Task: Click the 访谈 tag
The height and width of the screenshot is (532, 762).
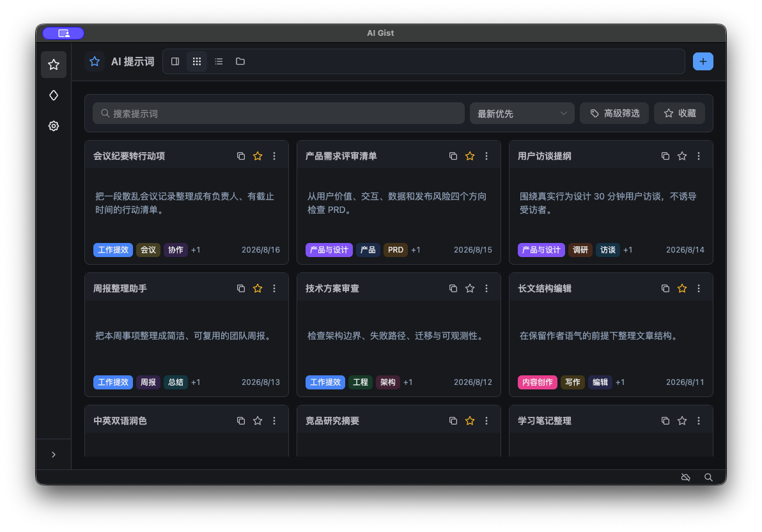Action: click(x=607, y=250)
